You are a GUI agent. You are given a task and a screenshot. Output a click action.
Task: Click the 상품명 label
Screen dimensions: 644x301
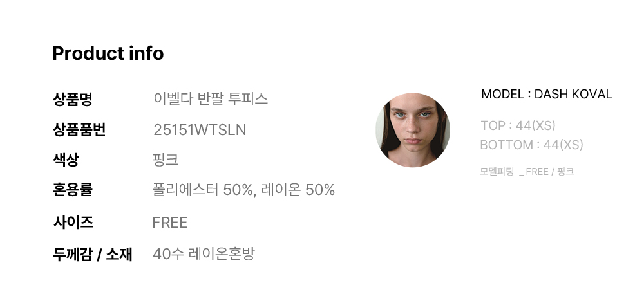point(73,99)
